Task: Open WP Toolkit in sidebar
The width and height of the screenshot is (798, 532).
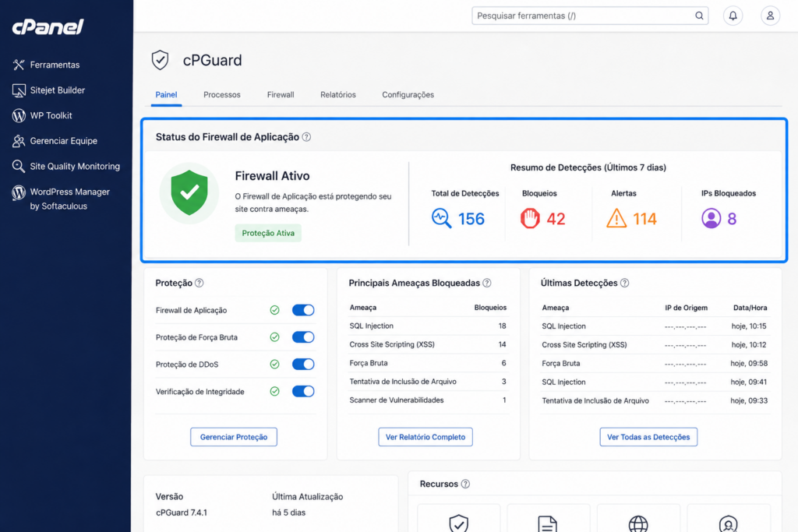Action: (x=42, y=115)
